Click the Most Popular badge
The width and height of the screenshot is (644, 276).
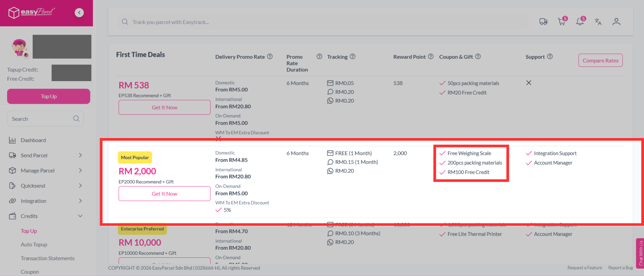pos(135,158)
